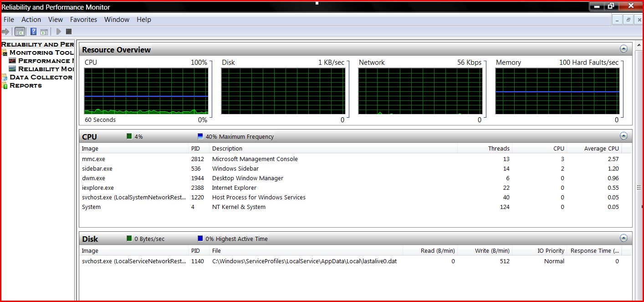Click the CPU section header bar

click(355, 136)
